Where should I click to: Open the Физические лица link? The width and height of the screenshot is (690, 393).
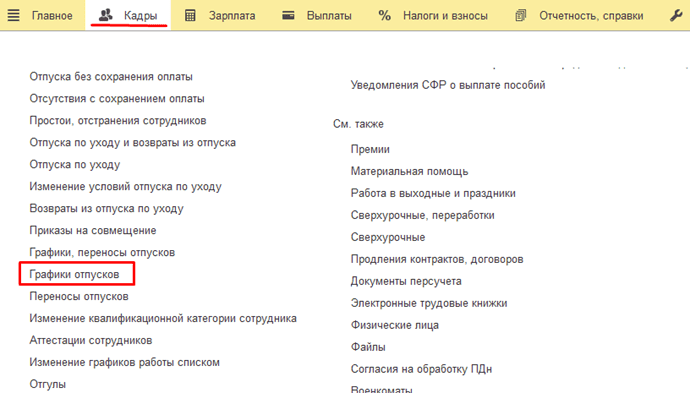(395, 326)
